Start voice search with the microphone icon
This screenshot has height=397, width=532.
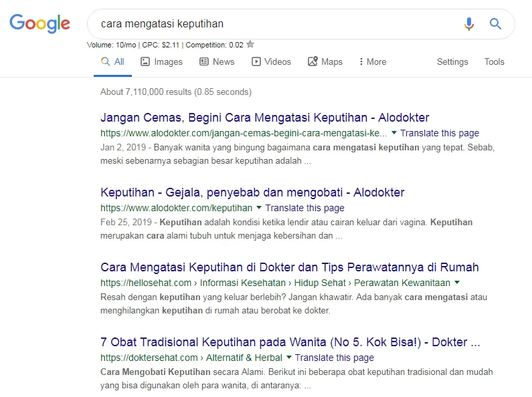pyautogui.click(x=469, y=23)
